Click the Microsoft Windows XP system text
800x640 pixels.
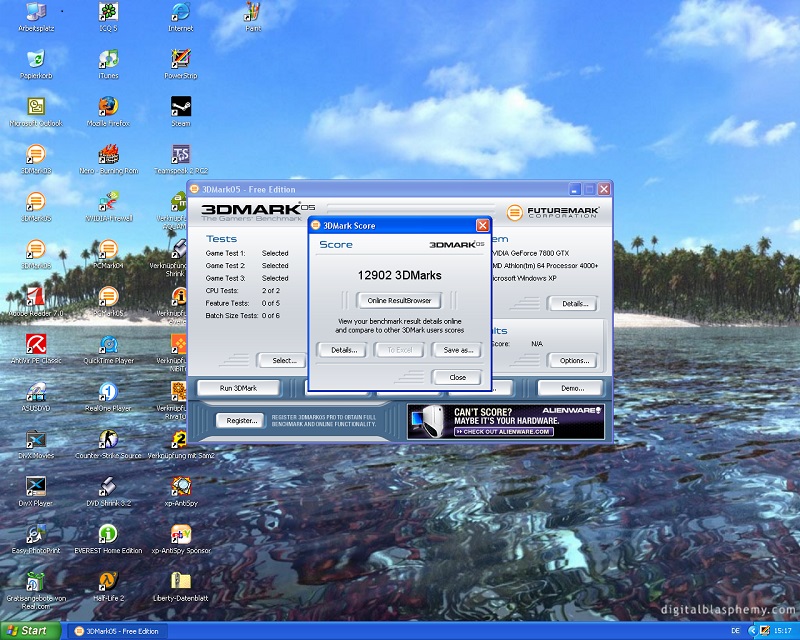523,278
